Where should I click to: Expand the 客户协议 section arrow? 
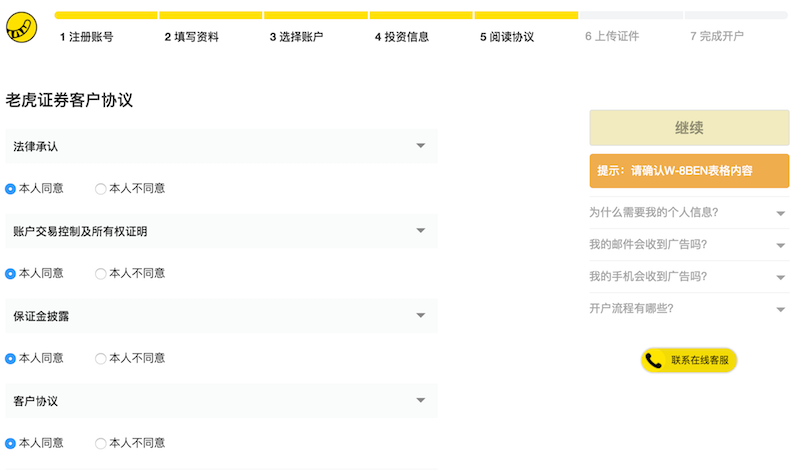point(421,400)
